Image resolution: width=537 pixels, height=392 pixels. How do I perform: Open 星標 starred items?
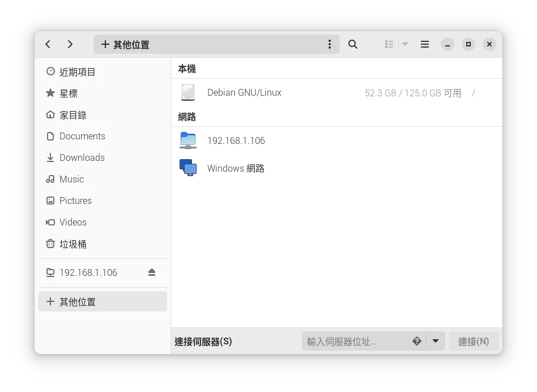pyautogui.click(x=69, y=93)
